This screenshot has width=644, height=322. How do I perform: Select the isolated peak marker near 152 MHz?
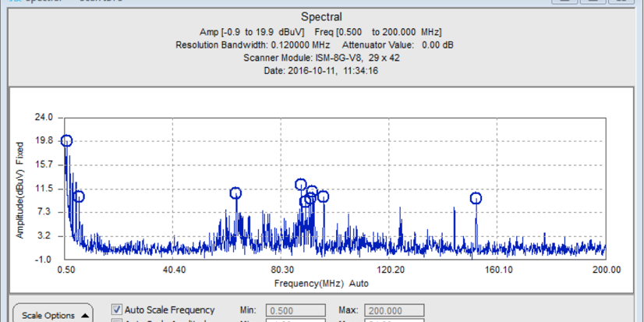pos(476,198)
